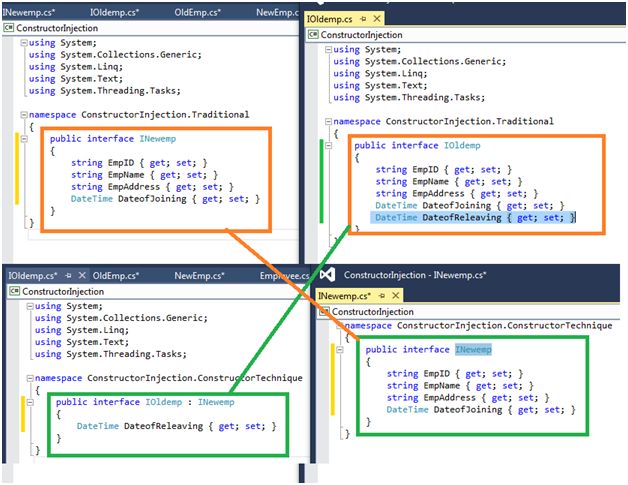This screenshot has width=628, height=485.
Task: Click 'using System.Linq;' in top-left editor
Action: pyautogui.click(x=76, y=66)
